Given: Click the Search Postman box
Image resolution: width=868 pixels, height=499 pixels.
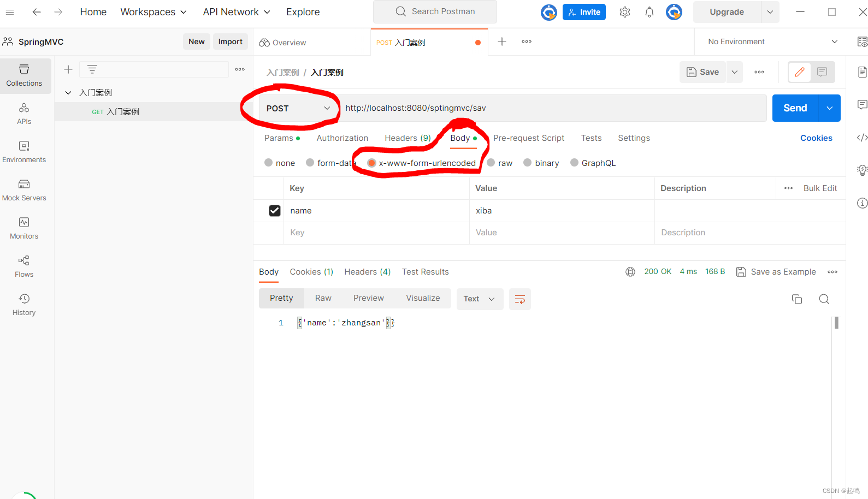Looking at the screenshot, I should pyautogui.click(x=435, y=11).
